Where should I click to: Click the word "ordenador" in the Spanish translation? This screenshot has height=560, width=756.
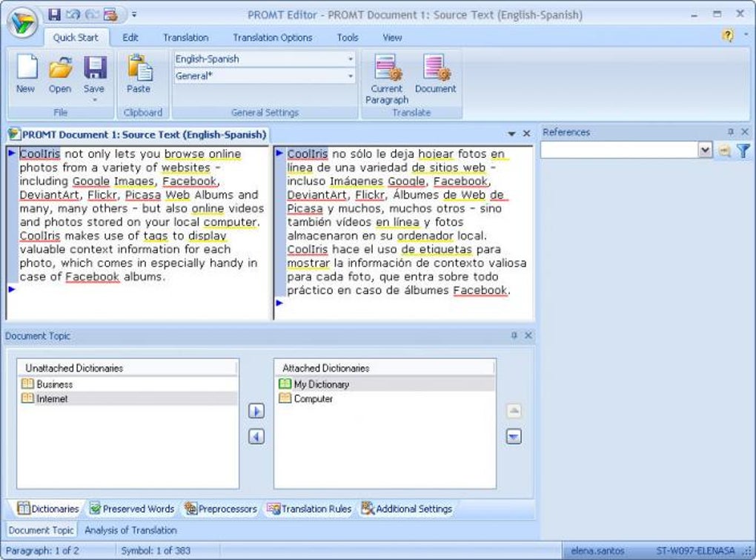425,236
